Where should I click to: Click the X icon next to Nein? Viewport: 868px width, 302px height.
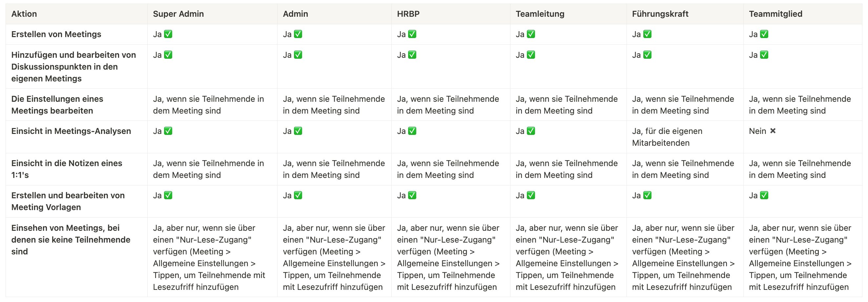[773, 131]
